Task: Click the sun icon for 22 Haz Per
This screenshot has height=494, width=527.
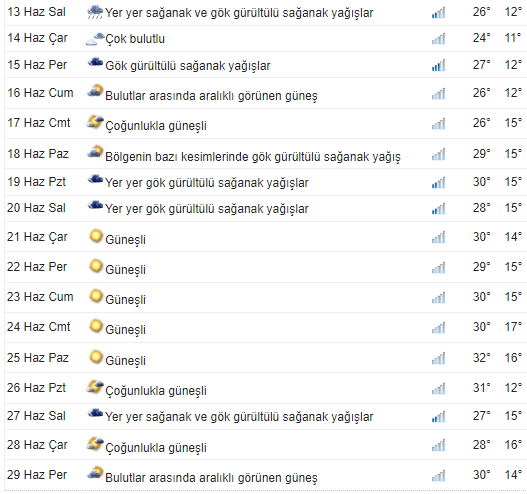Action: click(96, 266)
